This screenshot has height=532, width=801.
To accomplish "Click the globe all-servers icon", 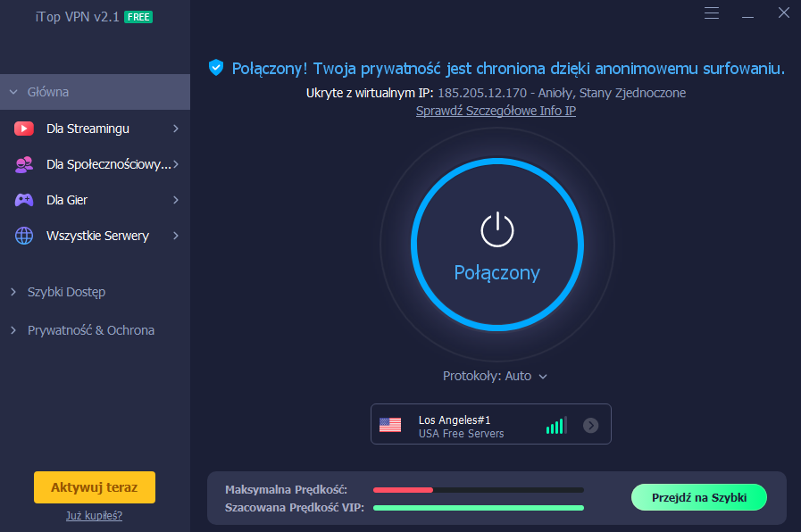I will coord(24,236).
